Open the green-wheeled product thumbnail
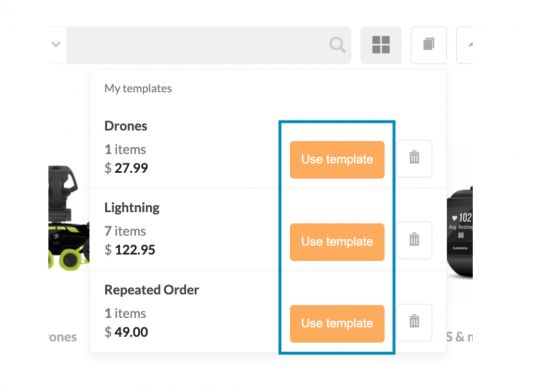The width and height of the screenshot is (560, 387). (x=69, y=218)
